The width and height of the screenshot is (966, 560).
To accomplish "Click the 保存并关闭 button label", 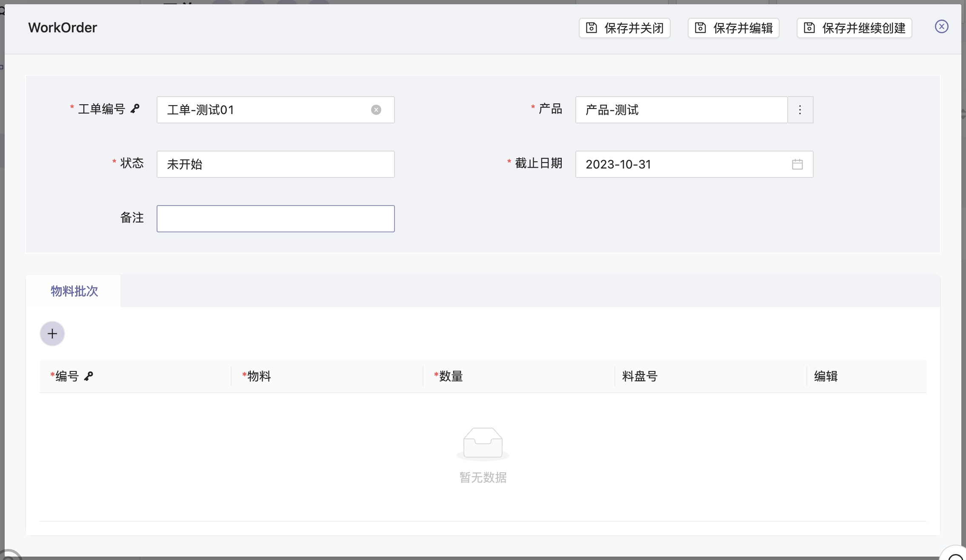I will [x=634, y=28].
